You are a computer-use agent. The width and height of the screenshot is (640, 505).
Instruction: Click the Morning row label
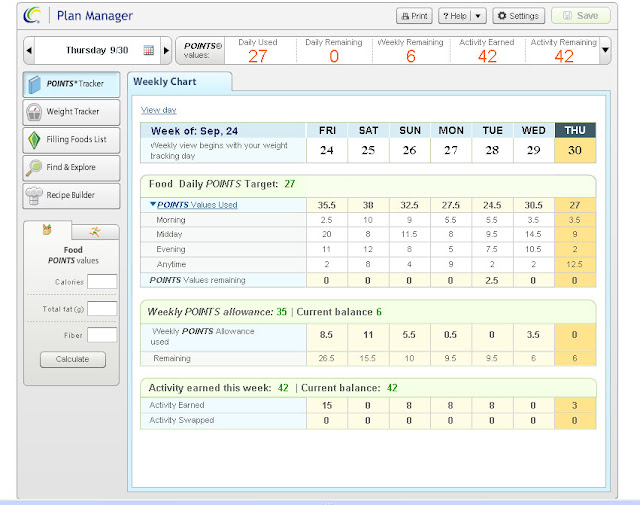pos(171,220)
